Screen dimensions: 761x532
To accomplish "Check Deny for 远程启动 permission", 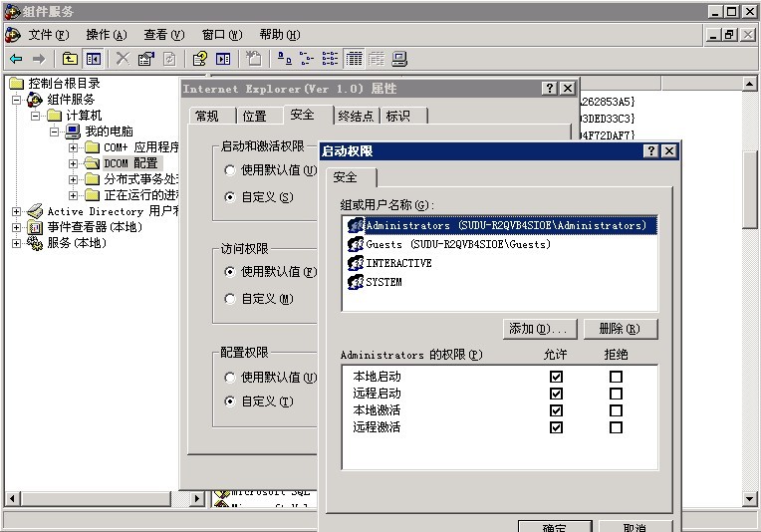I will coord(616,394).
